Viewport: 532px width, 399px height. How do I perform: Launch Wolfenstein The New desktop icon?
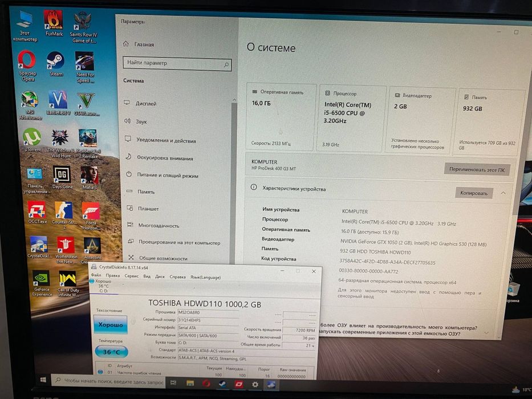pyautogui.click(x=66, y=250)
